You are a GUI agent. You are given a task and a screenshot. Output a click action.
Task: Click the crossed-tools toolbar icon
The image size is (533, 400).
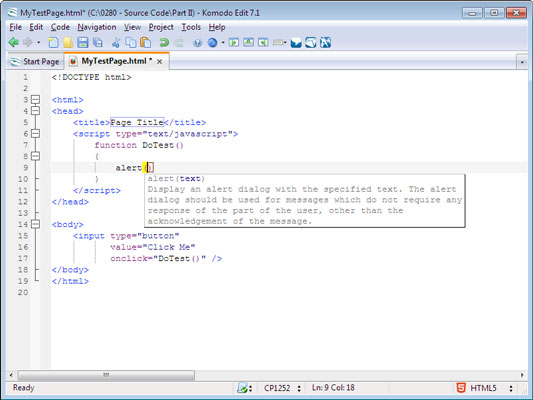(x=325, y=42)
